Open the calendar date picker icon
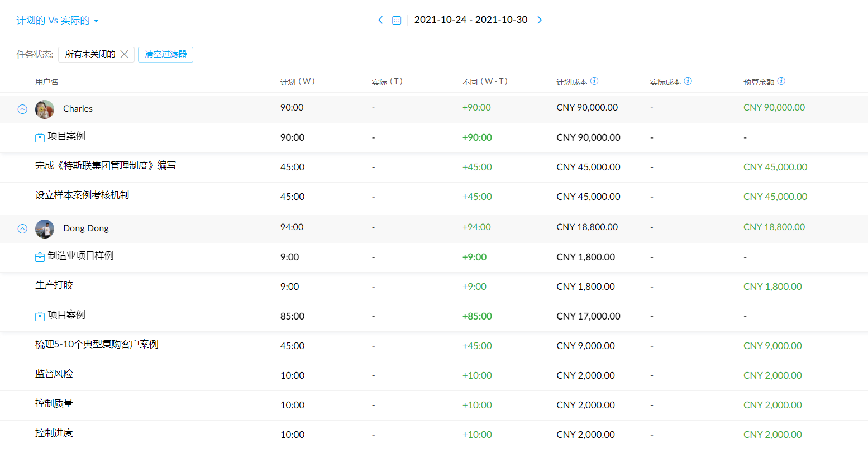 pos(397,20)
